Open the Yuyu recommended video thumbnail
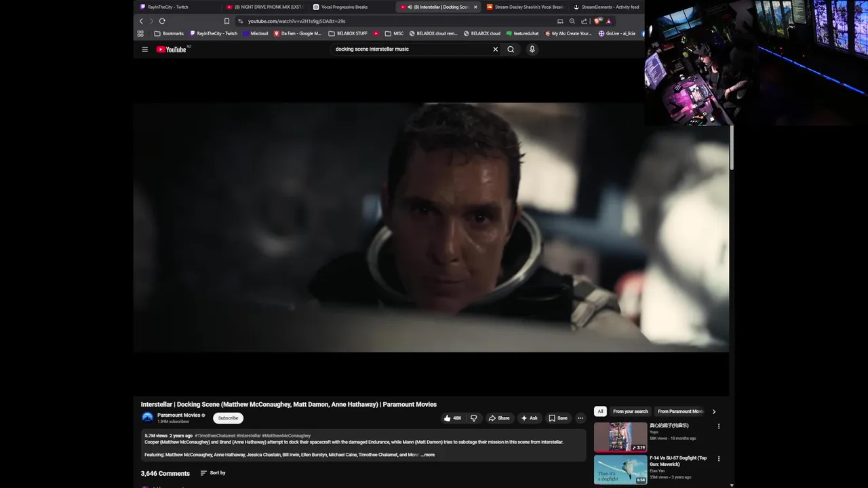This screenshot has width=868, height=488. coord(620,437)
